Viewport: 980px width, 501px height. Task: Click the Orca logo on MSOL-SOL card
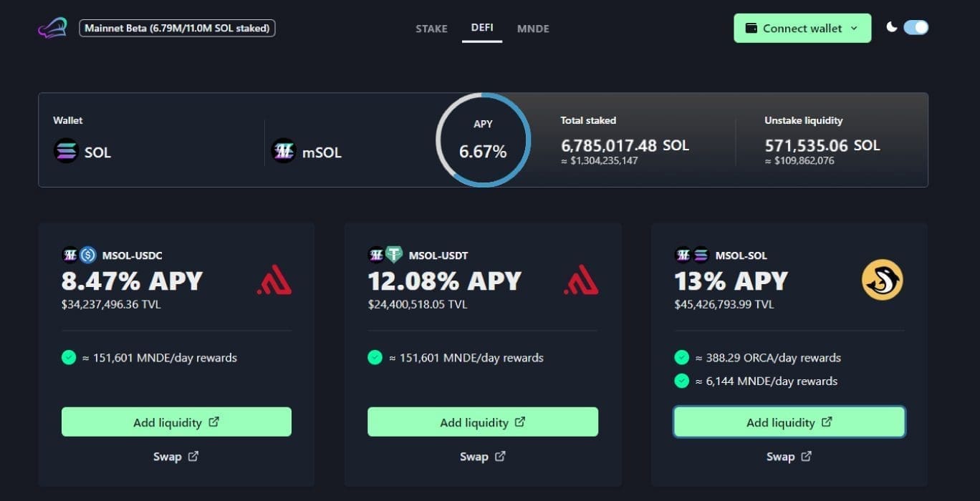pos(883,280)
